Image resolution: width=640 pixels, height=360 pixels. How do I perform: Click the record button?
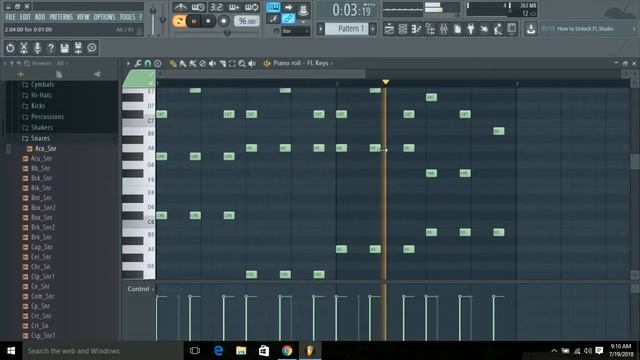click(x=224, y=21)
